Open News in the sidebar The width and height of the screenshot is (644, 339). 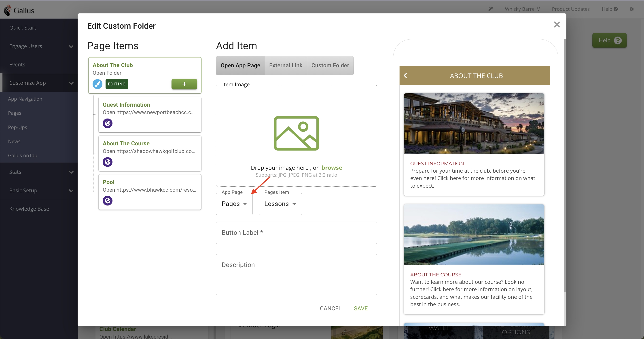click(x=14, y=141)
